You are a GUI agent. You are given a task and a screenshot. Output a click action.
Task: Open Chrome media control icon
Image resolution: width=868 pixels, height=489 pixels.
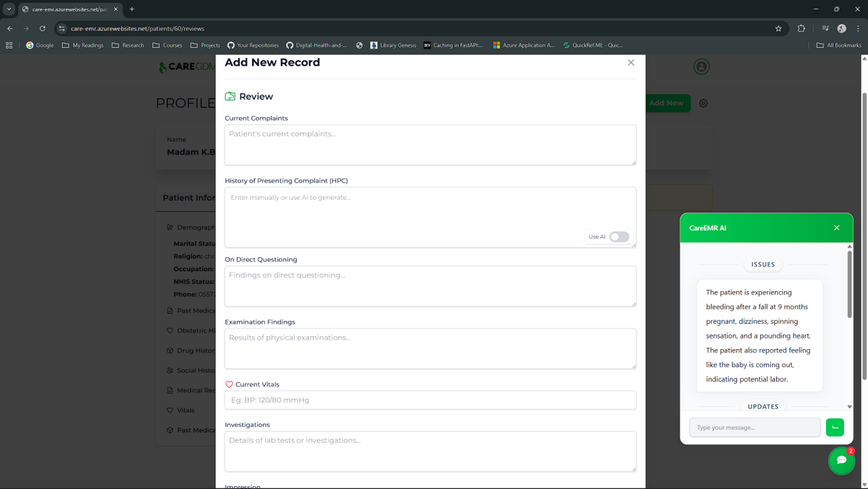click(825, 29)
